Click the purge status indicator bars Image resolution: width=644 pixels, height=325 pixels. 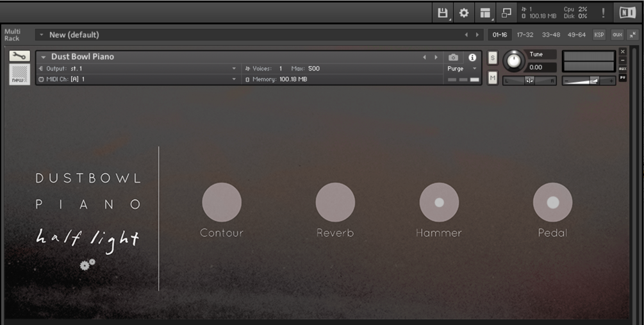pyautogui.click(x=463, y=79)
